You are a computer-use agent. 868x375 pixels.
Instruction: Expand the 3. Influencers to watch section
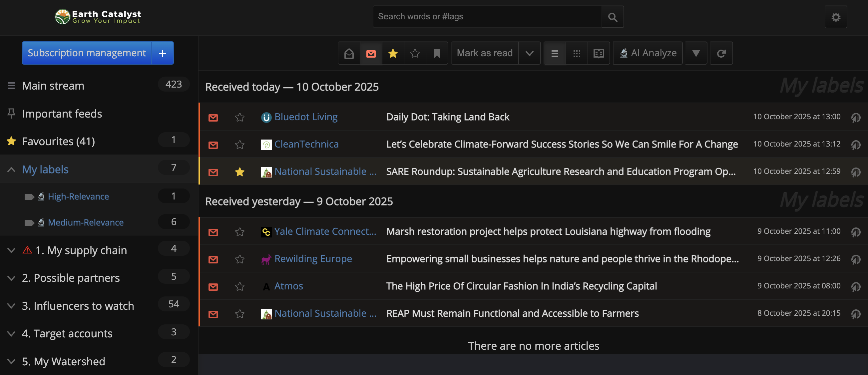(11, 306)
